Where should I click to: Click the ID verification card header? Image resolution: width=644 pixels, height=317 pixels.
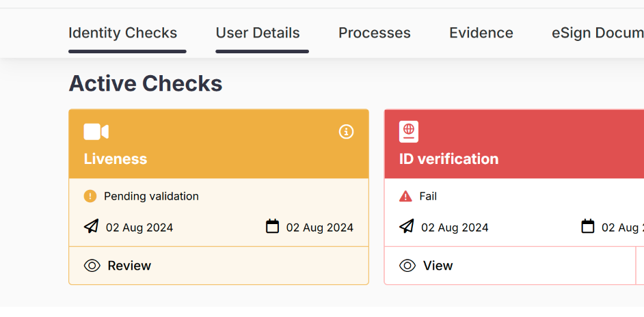(513, 158)
